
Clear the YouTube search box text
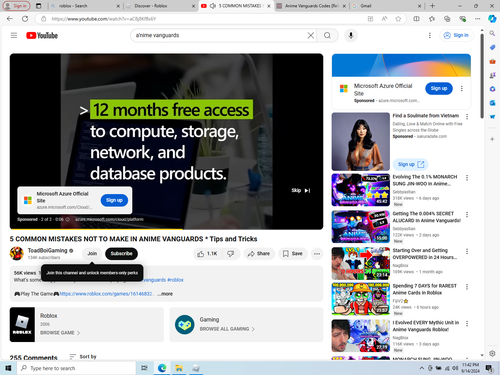click(310, 35)
